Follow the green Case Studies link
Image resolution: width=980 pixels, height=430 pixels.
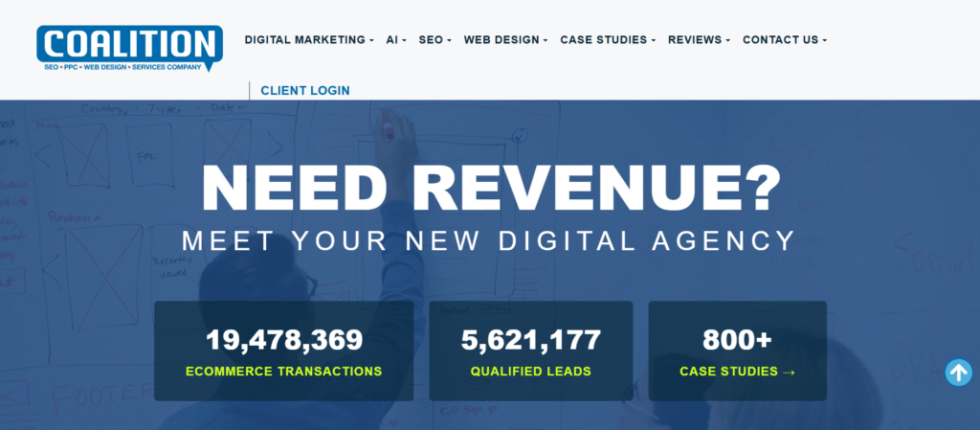pyautogui.click(x=729, y=372)
